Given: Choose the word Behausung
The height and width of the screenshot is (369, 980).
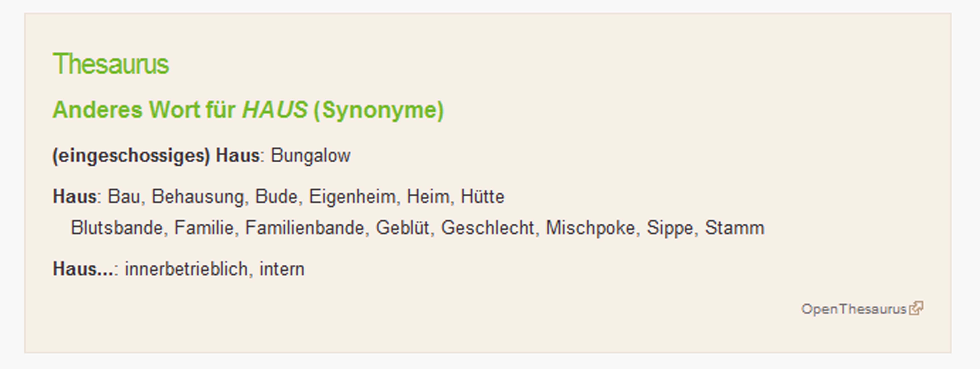Looking at the screenshot, I should 197,196.
